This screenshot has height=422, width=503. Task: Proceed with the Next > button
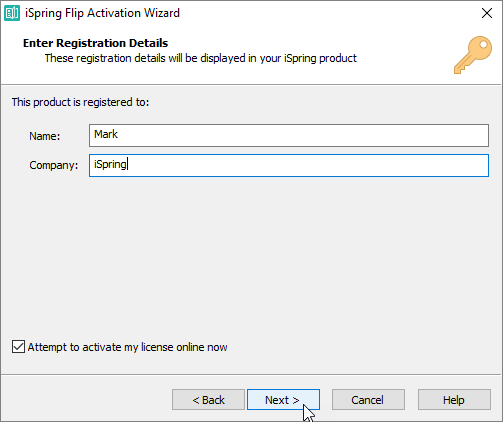[x=283, y=399]
